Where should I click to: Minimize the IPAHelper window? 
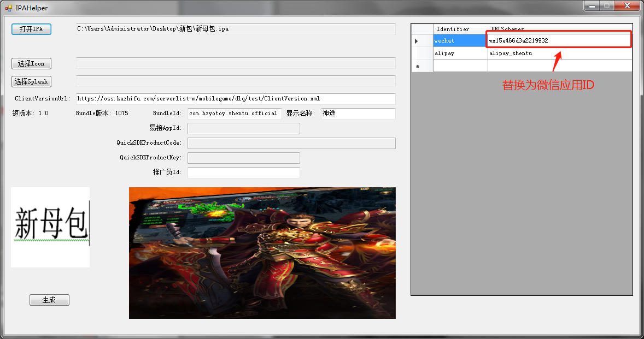click(x=592, y=6)
